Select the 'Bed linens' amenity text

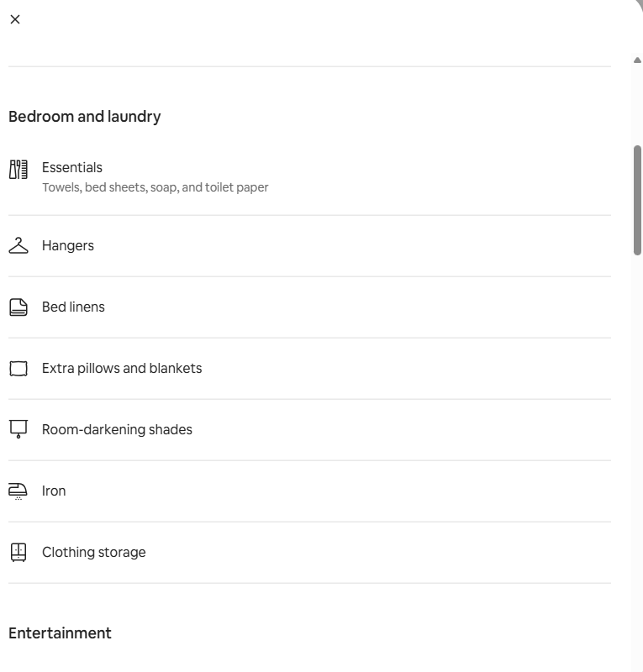[73, 307]
